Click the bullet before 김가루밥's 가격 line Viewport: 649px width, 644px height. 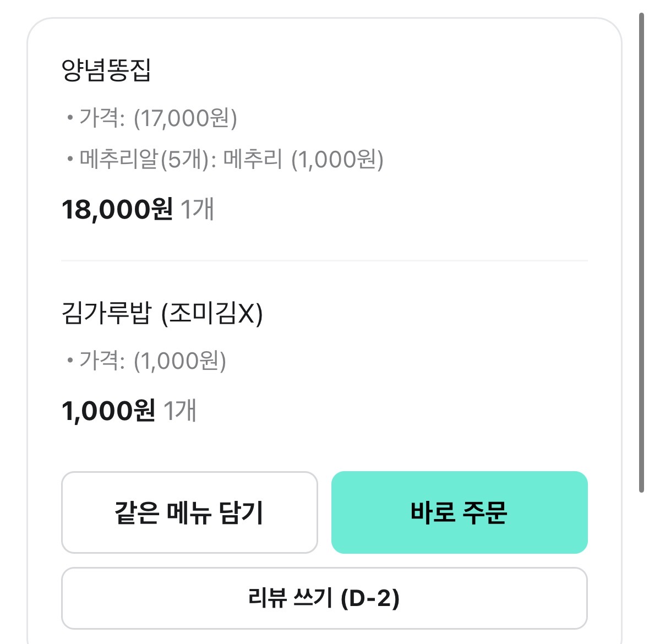(x=70, y=361)
